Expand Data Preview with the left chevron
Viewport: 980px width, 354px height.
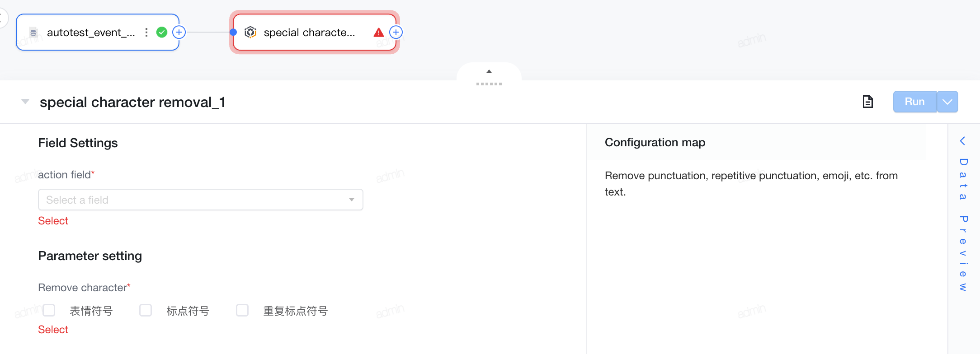pyautogui.click(x=963, y=141)
